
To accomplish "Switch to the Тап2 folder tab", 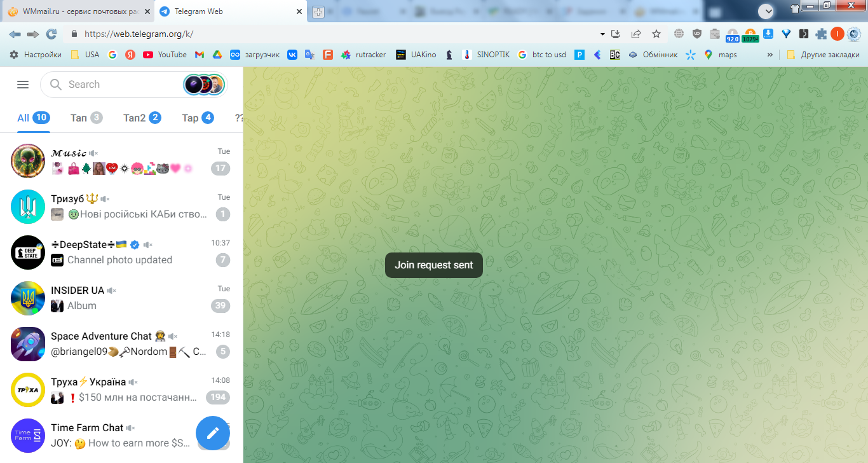I will (142, 118).
